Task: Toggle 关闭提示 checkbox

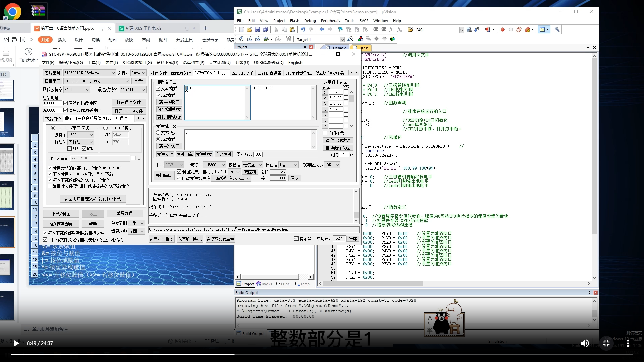Action: (325, 133)
